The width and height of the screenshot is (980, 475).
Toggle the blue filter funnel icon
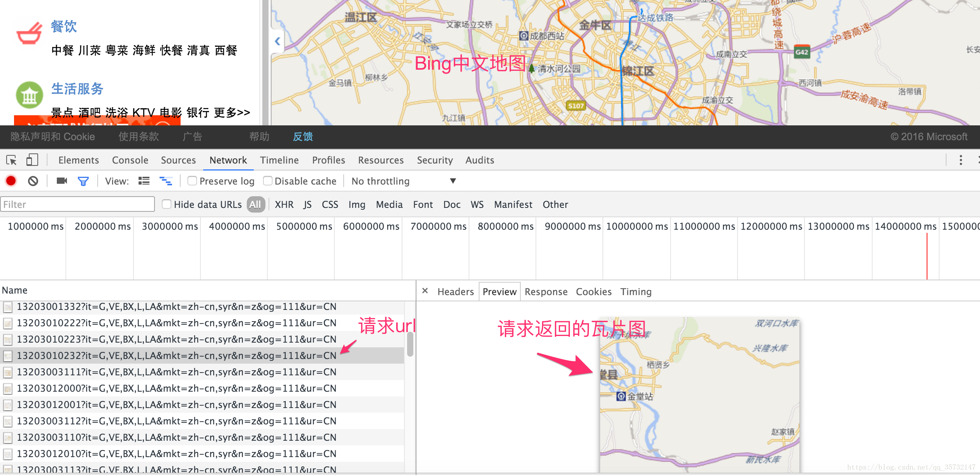[83, 181]
